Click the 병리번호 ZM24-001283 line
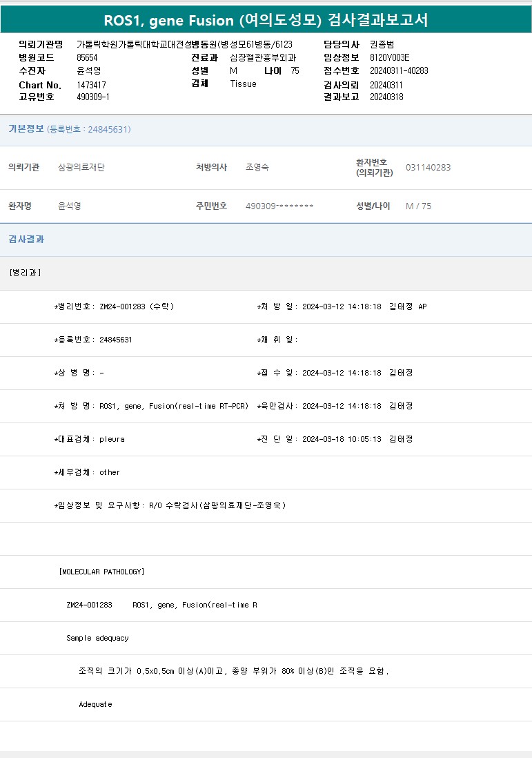Screen dimensions: 532x758 (x=114, y=307)
